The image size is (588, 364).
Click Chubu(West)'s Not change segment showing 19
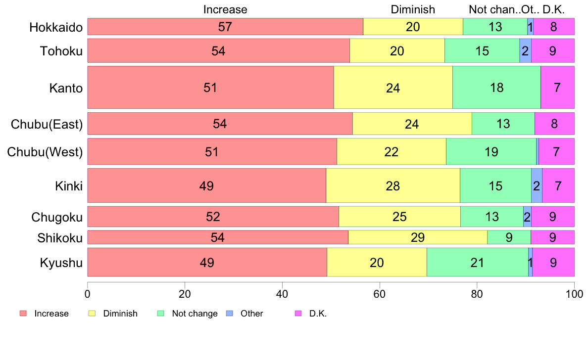[x=491, y=151]
